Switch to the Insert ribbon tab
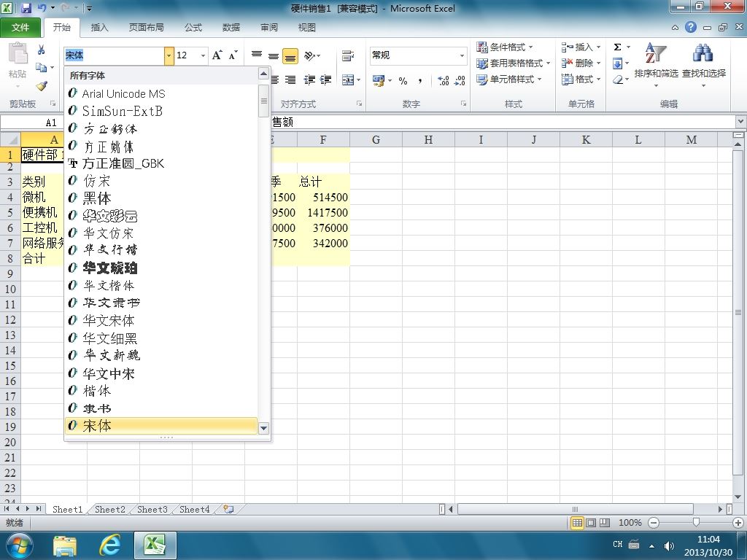The image size is (747, 560). pyautogui.click(x=99, y=28)
